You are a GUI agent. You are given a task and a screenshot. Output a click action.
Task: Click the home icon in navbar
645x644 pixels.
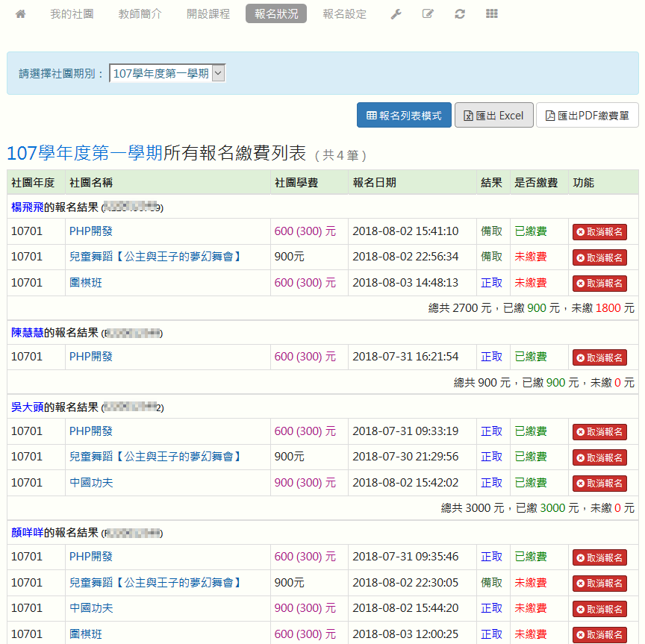pos(20,14)
